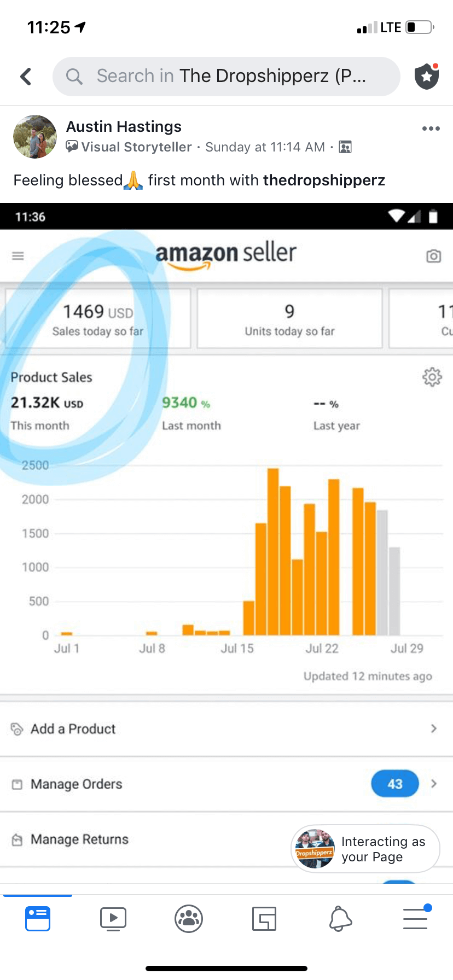Open the Groups tab icon
453x980 pixels.
(189, 918)
